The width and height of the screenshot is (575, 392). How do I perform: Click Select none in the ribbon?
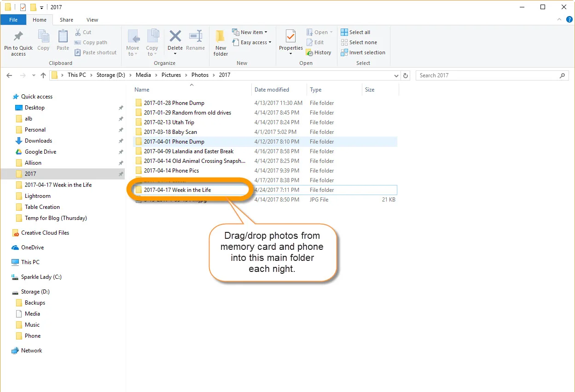point(359,42)
